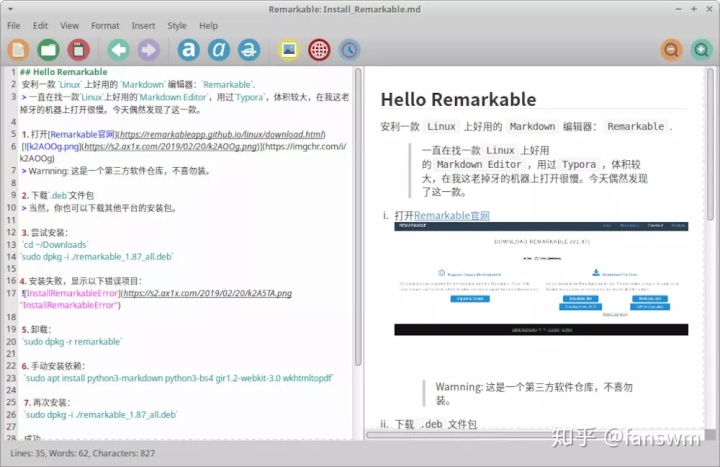Click the red Save file icon

pyautogui.click(x=79, y=50)
